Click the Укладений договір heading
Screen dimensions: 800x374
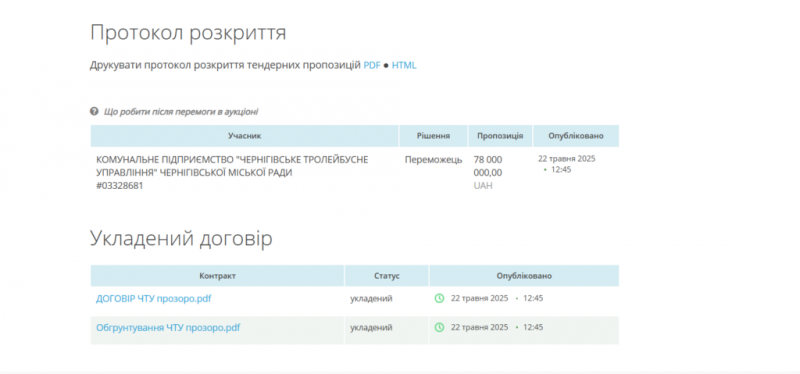coord(181,239)
